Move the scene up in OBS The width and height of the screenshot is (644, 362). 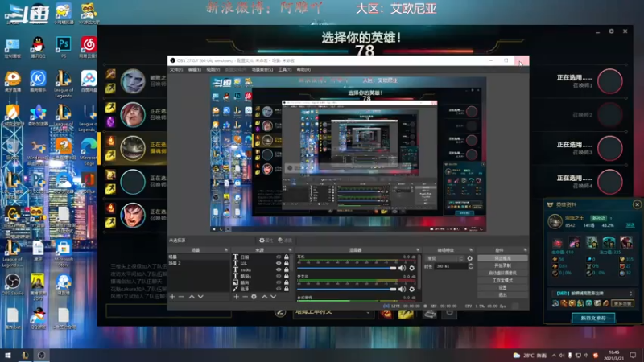click(192, 297)
